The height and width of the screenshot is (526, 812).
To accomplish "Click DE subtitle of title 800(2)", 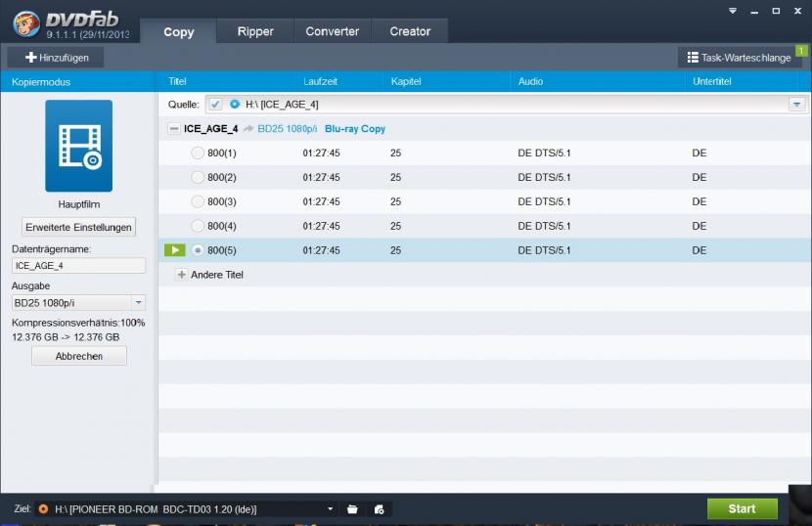I will (699, 177).
